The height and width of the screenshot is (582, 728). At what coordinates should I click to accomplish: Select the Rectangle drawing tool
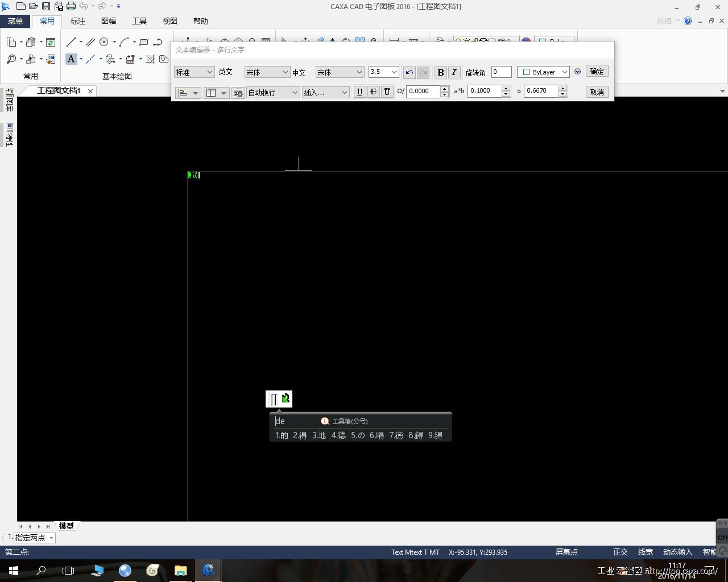coord(144,42)
